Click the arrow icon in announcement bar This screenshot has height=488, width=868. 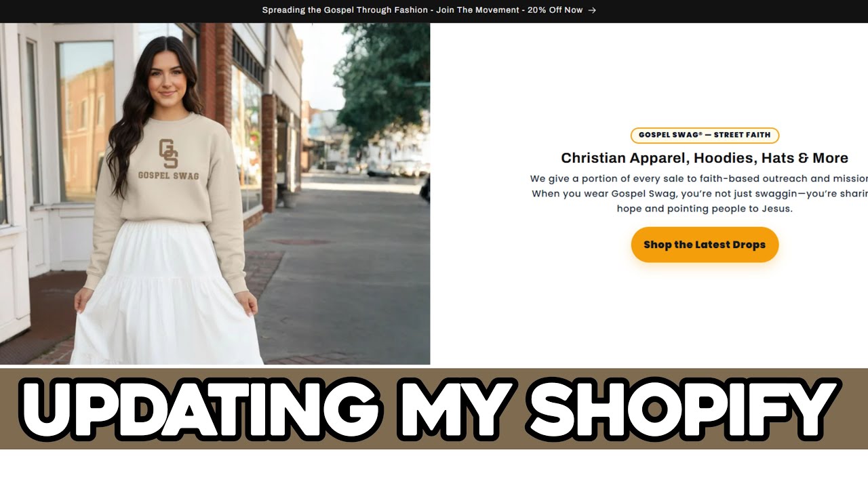(x=592, y=10)
